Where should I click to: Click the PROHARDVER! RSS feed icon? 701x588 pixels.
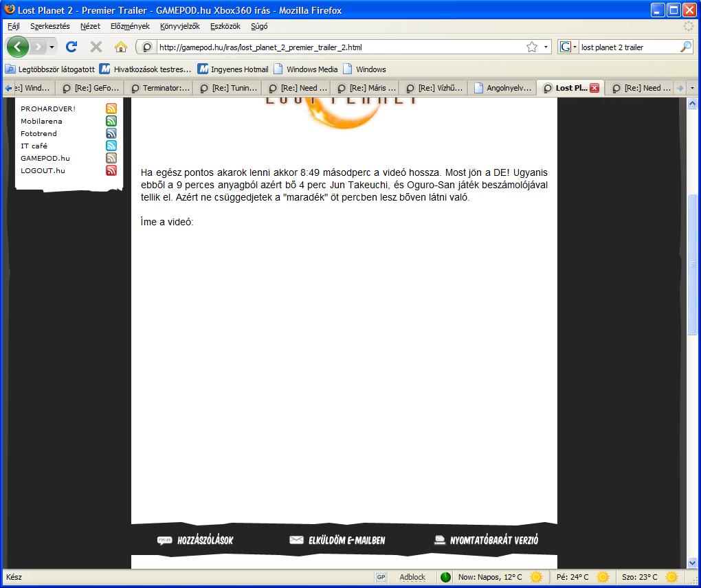coord(111,109)
